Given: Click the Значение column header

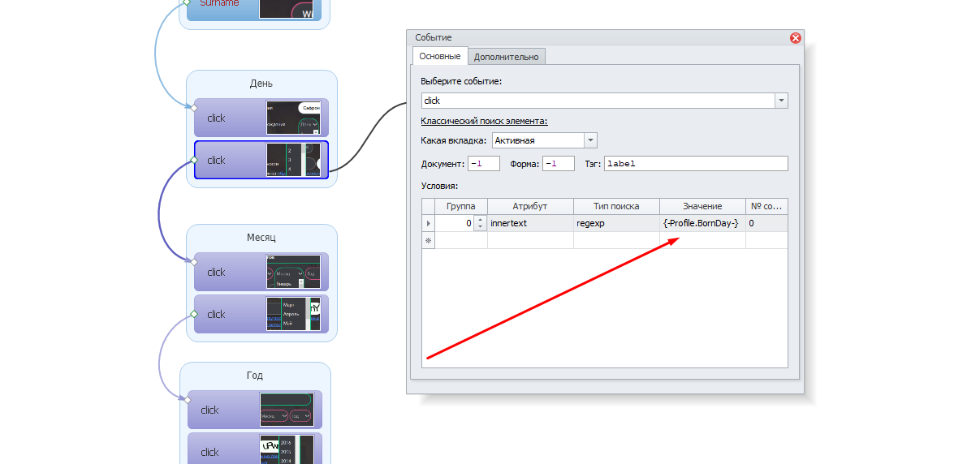Looking at the screenshot, I should (x=702, y=206).
